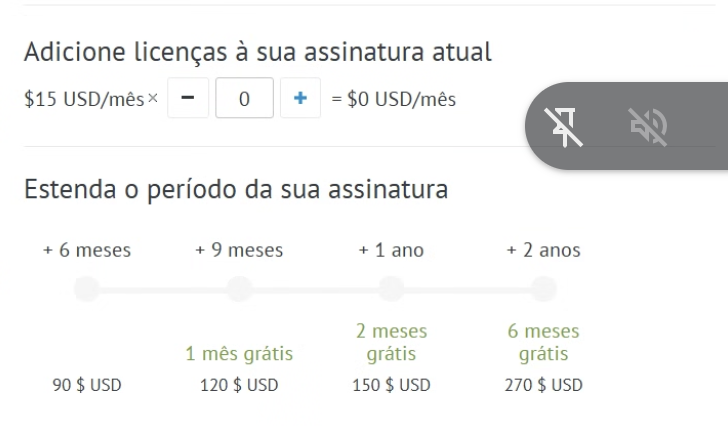Click the "+ 2 anos" period label
728x438 pixels.
click(x=543, y=250)
